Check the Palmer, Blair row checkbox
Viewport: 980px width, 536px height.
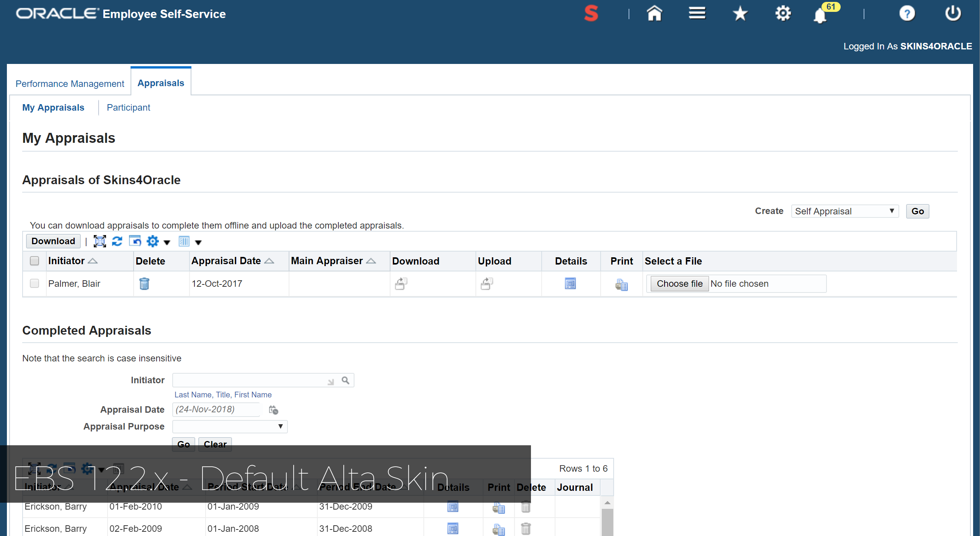tap(34, 283)
